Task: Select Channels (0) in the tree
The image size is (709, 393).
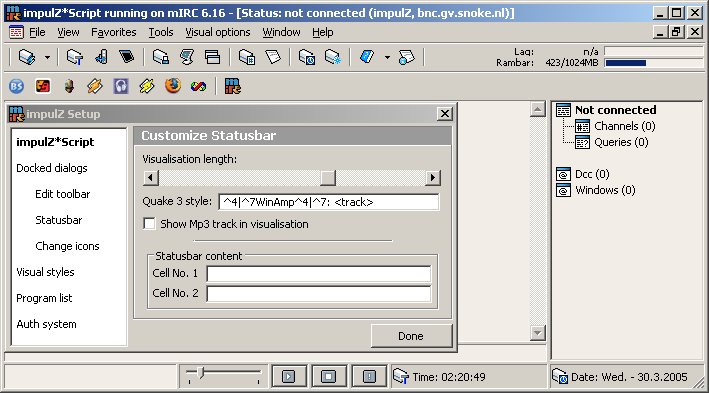Action: tap(624, 126)
